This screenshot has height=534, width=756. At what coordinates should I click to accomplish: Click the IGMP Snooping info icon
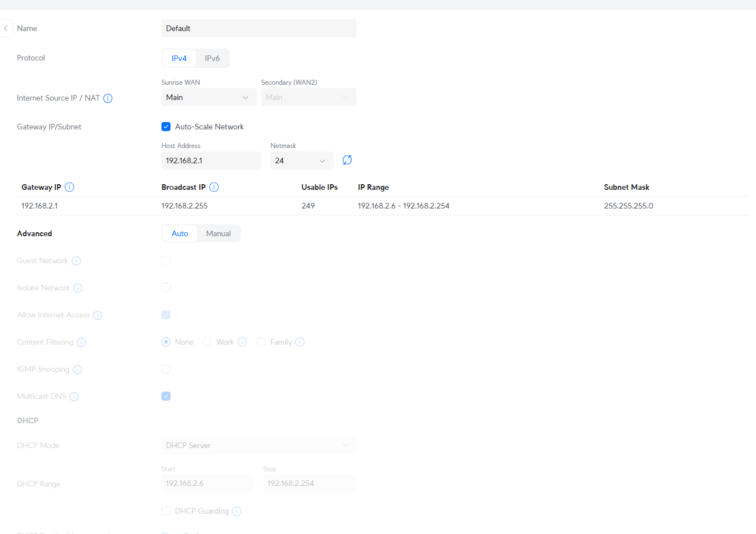pyautogui.click(x=77, y=370)
